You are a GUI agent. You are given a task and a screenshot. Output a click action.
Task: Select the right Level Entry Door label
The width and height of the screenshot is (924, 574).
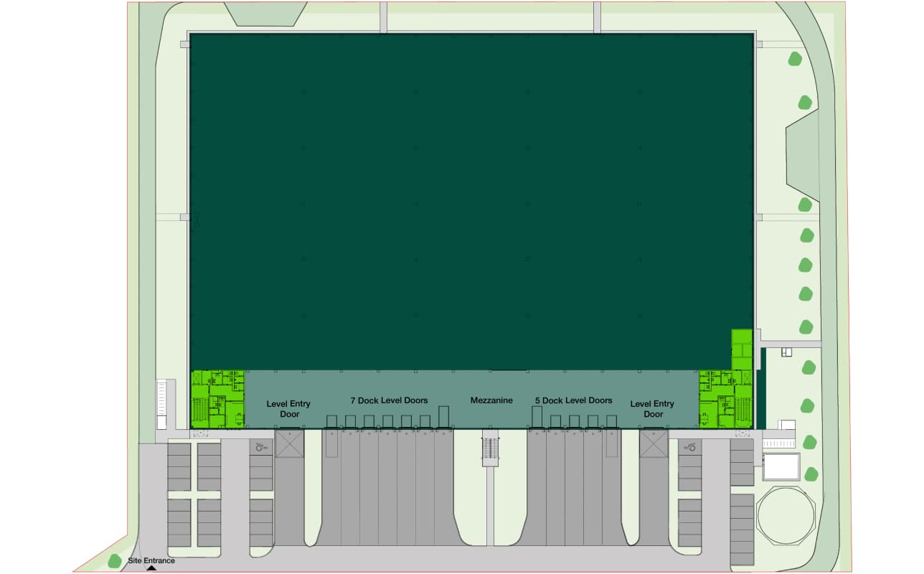click(652, 409)
